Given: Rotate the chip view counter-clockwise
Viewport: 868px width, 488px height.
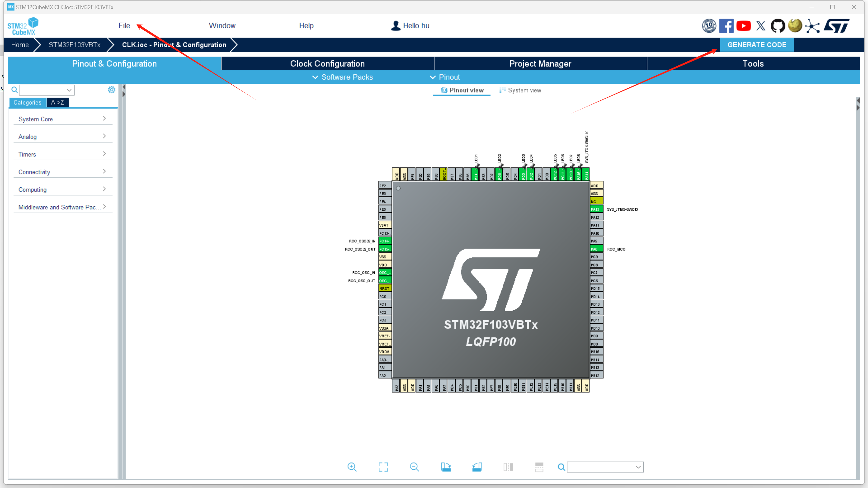Looking at the screenshot, I should click(x=477, y=467).
